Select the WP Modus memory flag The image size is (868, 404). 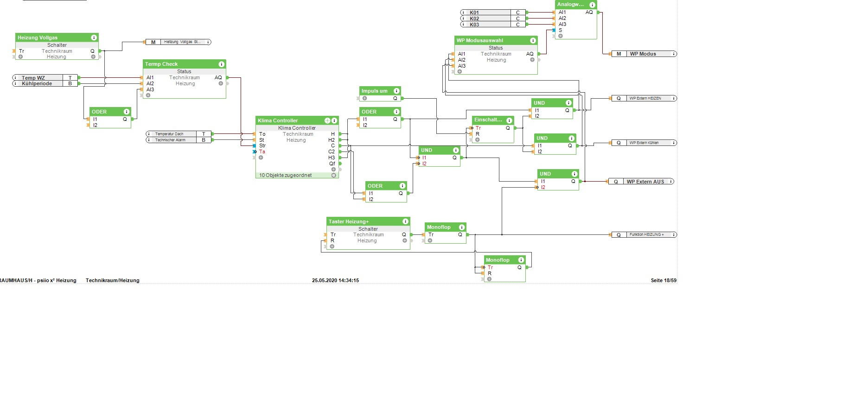point(644,54)
